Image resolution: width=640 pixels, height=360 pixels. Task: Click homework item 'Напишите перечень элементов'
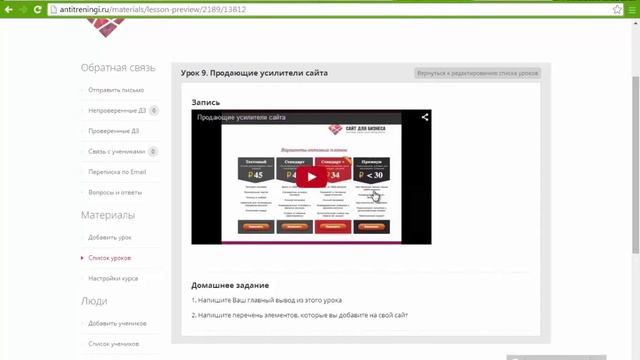[x=300, y=315]
